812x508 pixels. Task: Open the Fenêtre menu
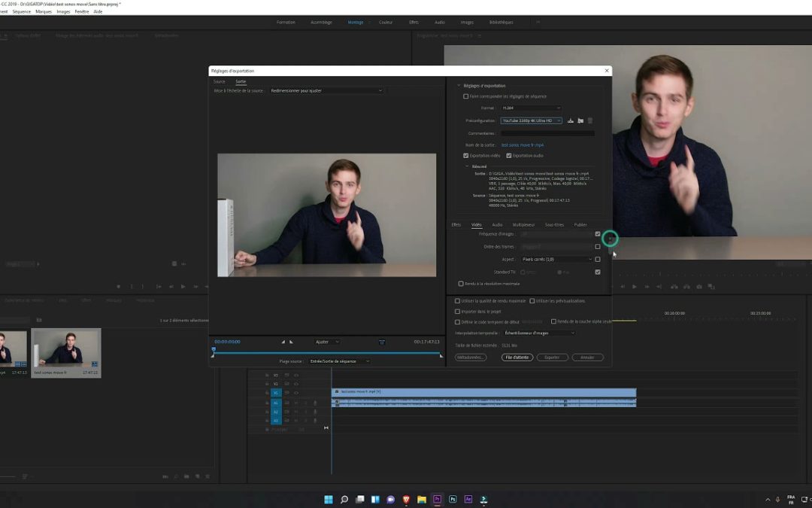click(x=82, y=11)
